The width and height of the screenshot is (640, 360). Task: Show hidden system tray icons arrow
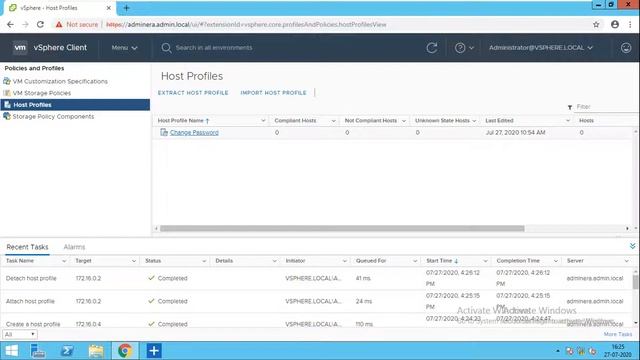[x=558, y=351]
